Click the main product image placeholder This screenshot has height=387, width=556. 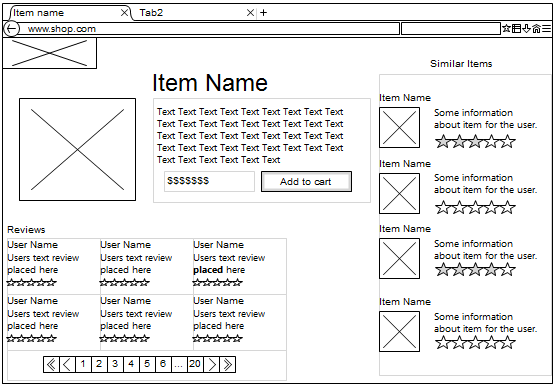click(x=77, y=149)
